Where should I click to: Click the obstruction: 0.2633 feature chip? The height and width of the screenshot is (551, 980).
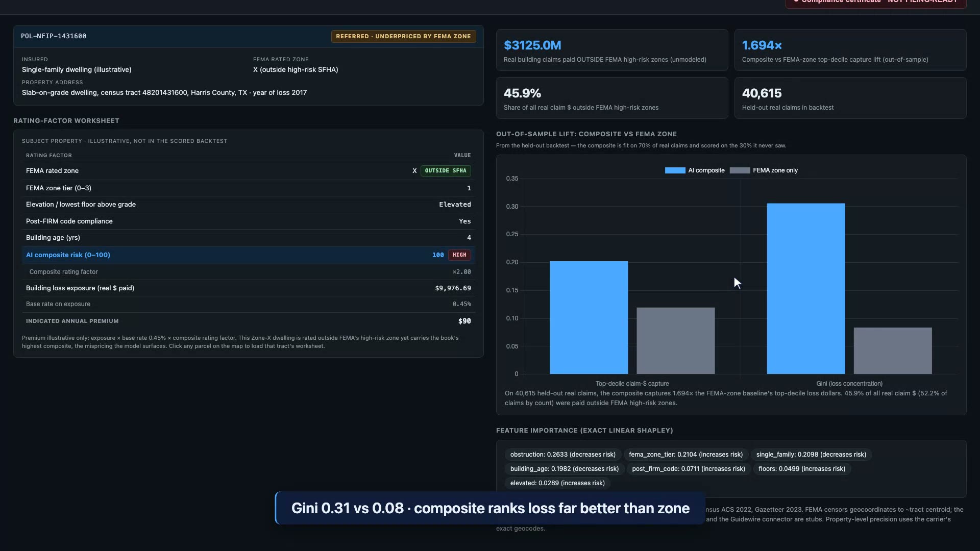tap(563, 455)
